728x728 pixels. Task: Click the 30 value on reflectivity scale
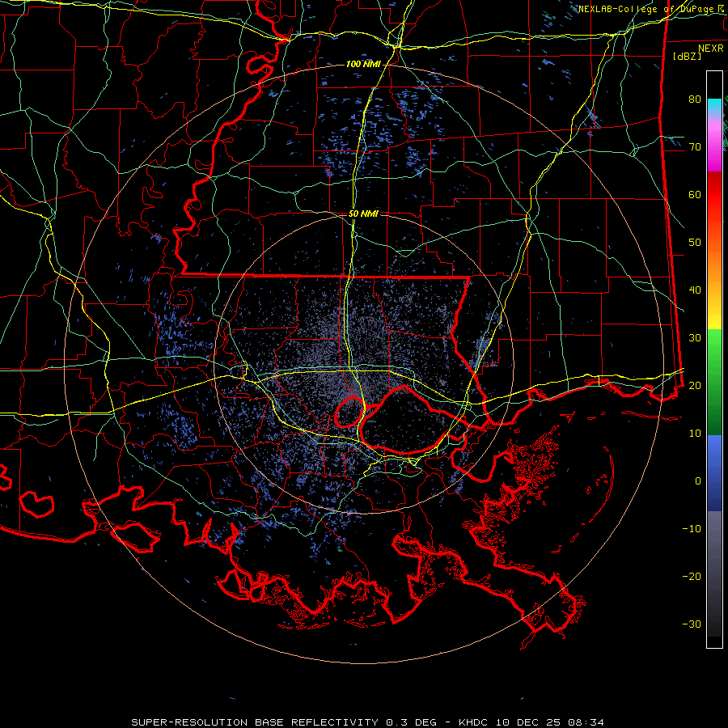click(x=695, y=338)
